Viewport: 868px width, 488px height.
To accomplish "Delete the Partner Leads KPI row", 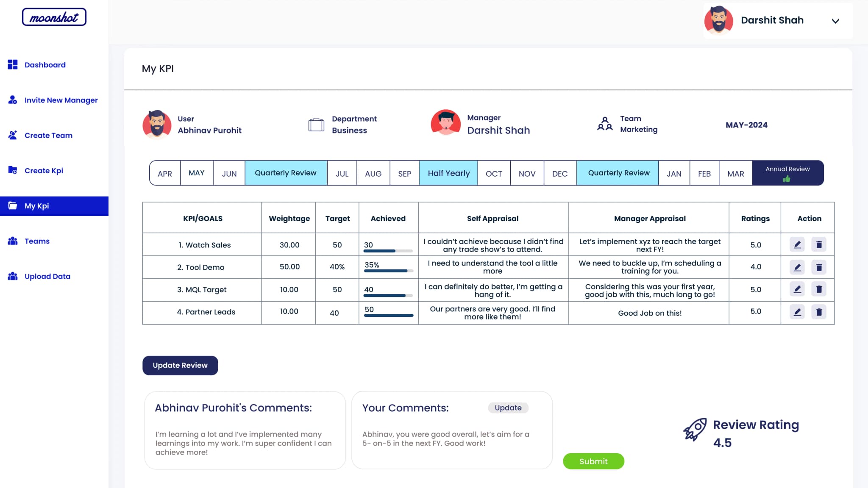I will pos(818,312).
